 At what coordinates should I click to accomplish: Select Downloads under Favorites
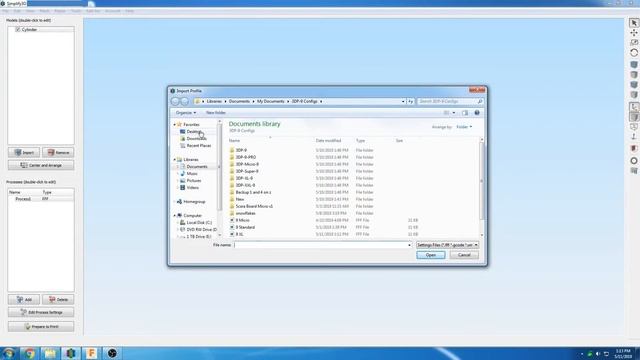click(196, 139)
